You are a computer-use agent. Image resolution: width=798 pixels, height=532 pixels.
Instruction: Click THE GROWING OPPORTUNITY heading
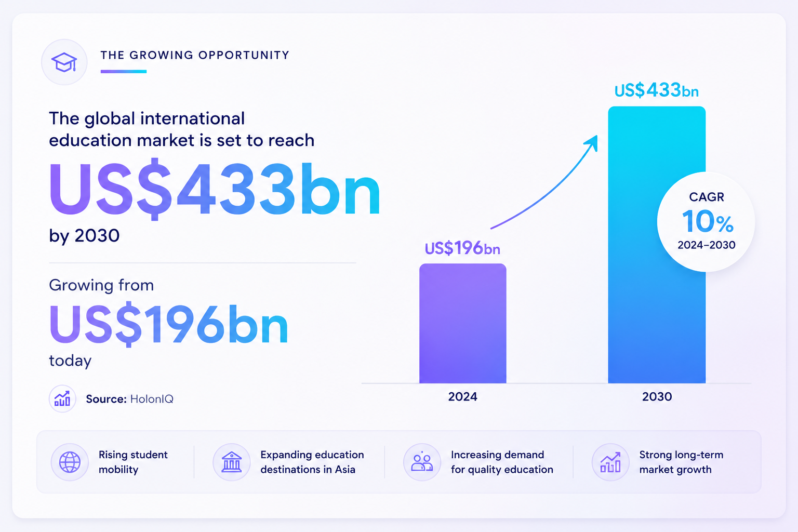tap(195, 55)
